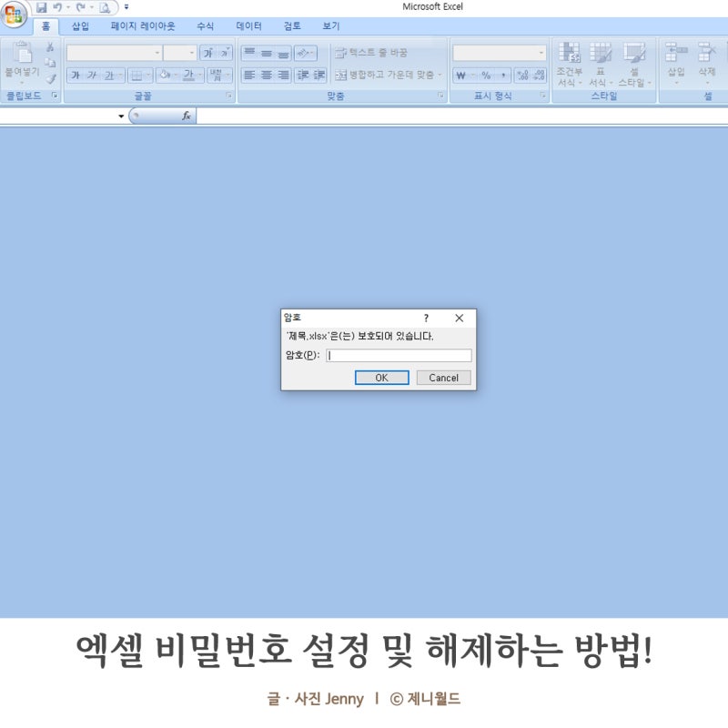728x728 pixels.
Task: Expand the Name Box dropdown arrow
Action: coord(121,116)
